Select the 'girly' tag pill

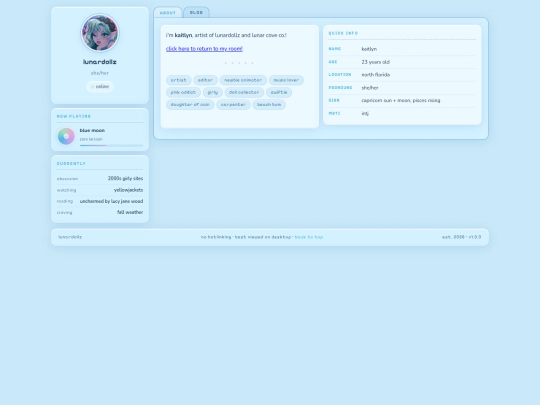[x=213, y=92]
